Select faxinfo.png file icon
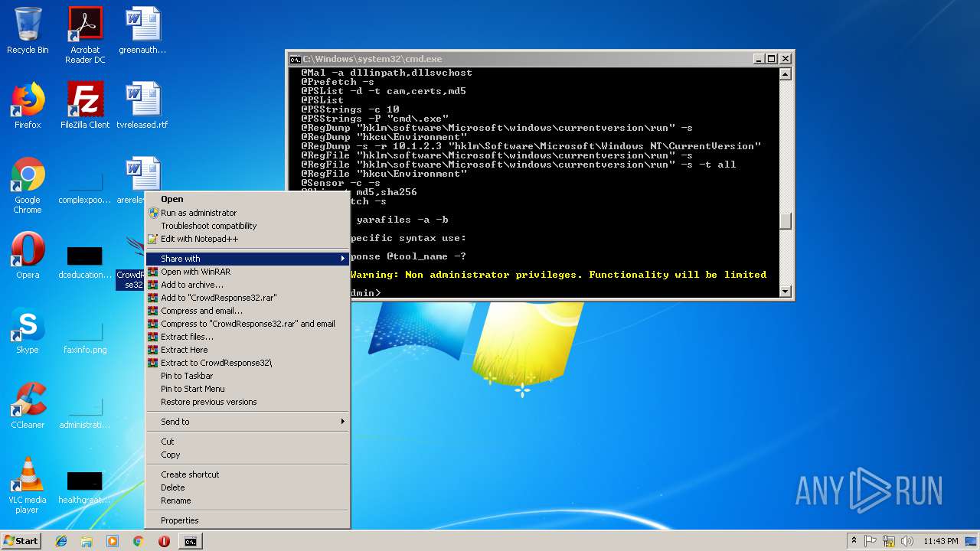This screenshot has width=980, height=551. point(85,336)
